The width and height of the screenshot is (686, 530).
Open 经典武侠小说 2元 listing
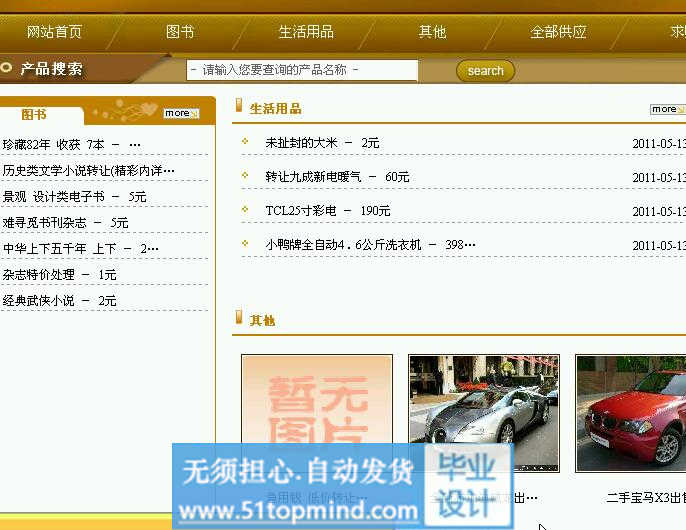pyautogui.click(x=59, y=301)
